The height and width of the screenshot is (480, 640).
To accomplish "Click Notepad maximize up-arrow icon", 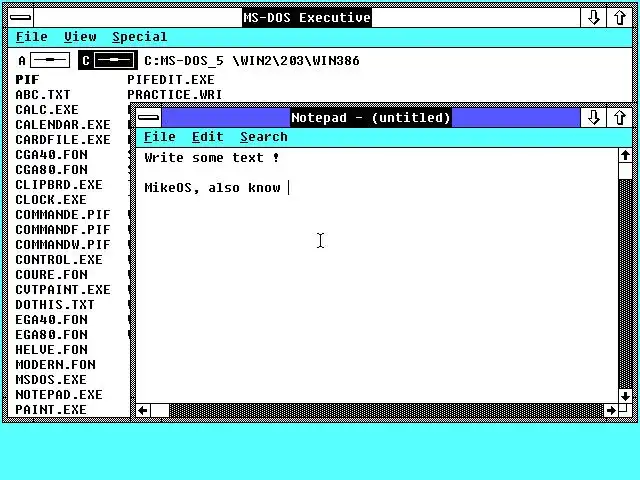I will click(619, 118).
